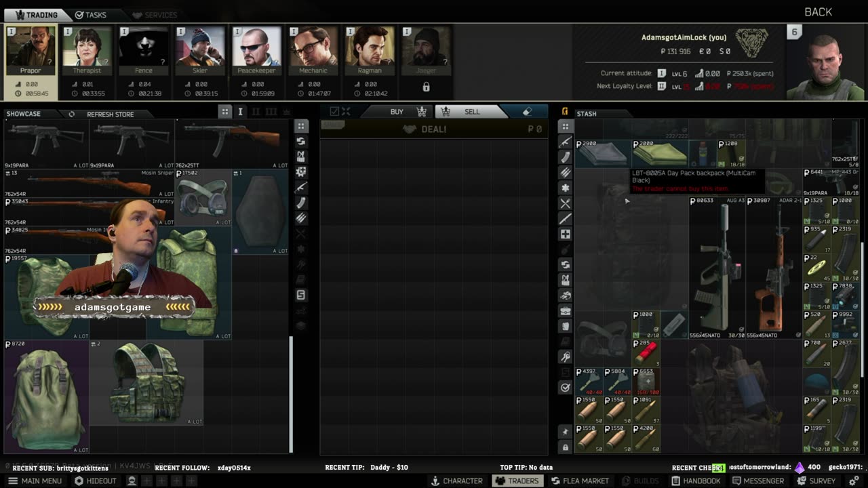This screenshot has width=868, height=488.
Task: Click the stash asterisk category icon
Action: point(565,188)
